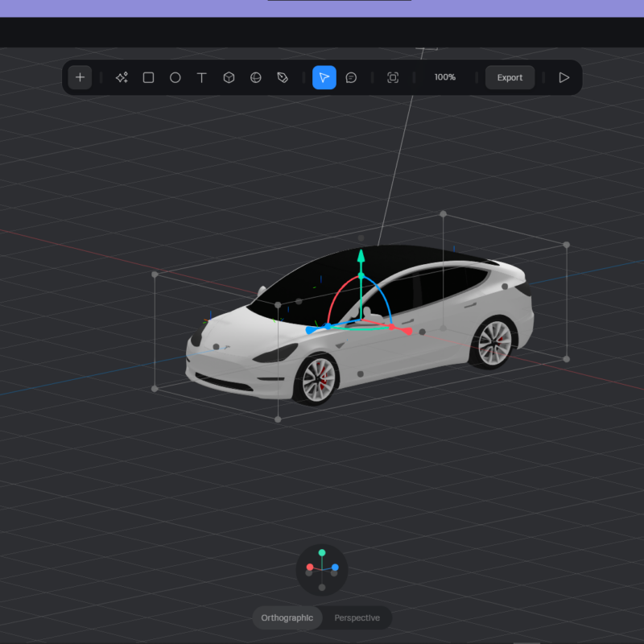Click green Y axis on orientation gizmo
The height and width of the screenshot is (644, 644).
[322, 553]
